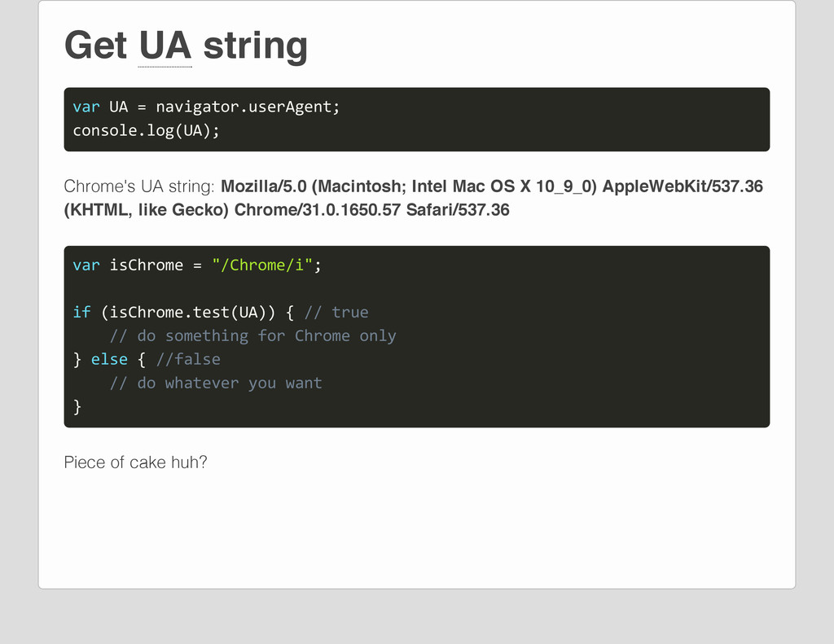The height and width of the screenshot is (644, 834).
Task: Click '// do something for Chrome only' comment
Action: tap(252, 336)
